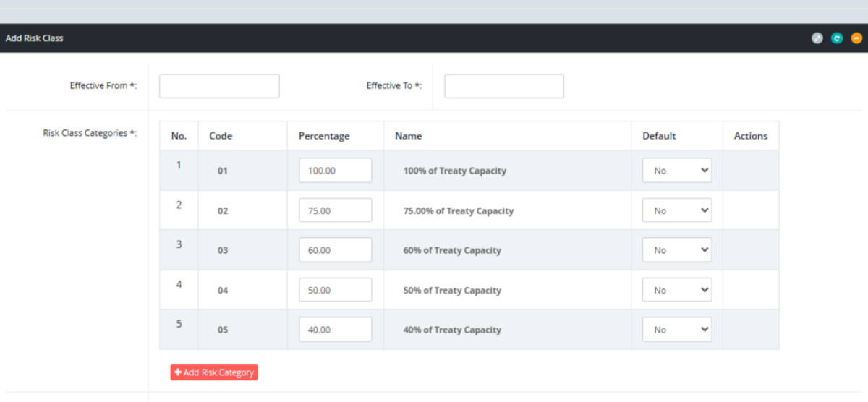868x402 pixels.
Task: Click the Effective To date field
Action: 503,86
